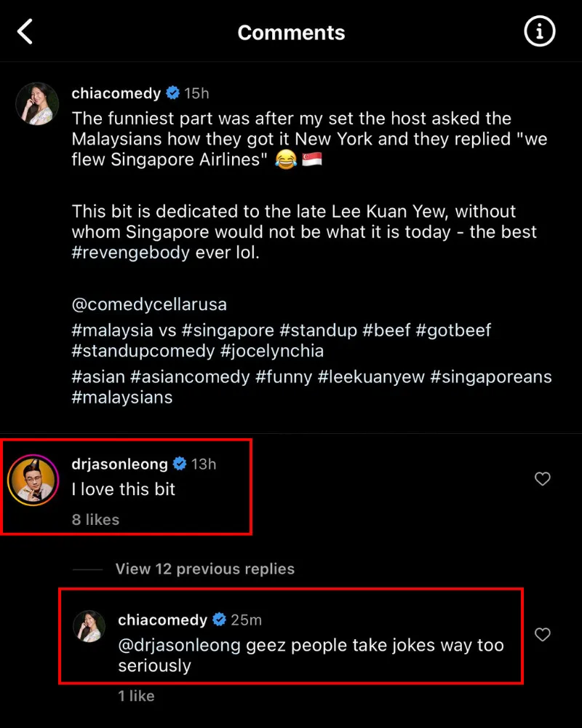582x728 pixels.
Task: View the 8 likes on drjasonleong's comment
Action: (95, 520)
